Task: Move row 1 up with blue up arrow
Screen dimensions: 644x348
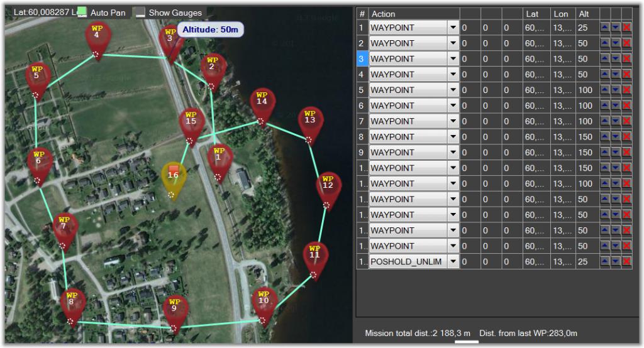Action: pyautogui.click(x=604, y=28)
